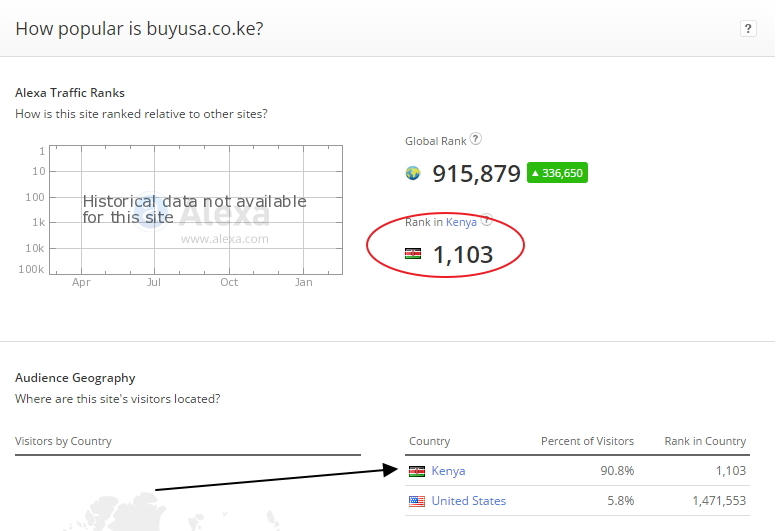Click the Kenya flag next to 1,103 rank
The image size is (778, 531).
pyautogui.click(x=413, y=254)
